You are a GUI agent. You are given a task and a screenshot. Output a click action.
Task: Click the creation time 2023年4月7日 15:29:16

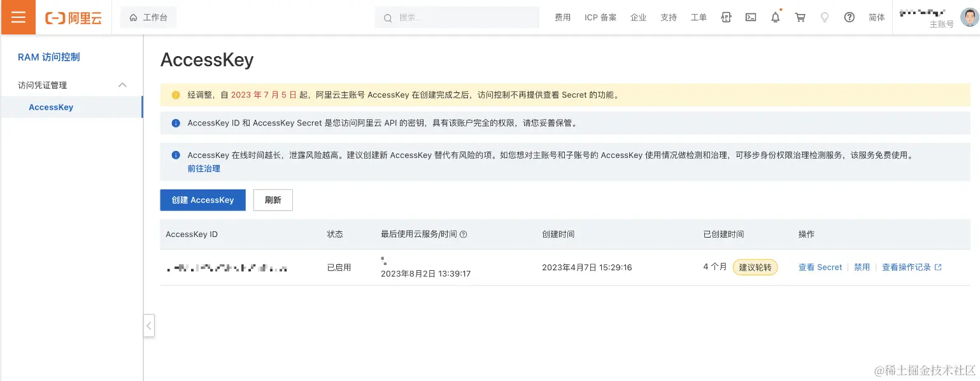pos(587,268)
